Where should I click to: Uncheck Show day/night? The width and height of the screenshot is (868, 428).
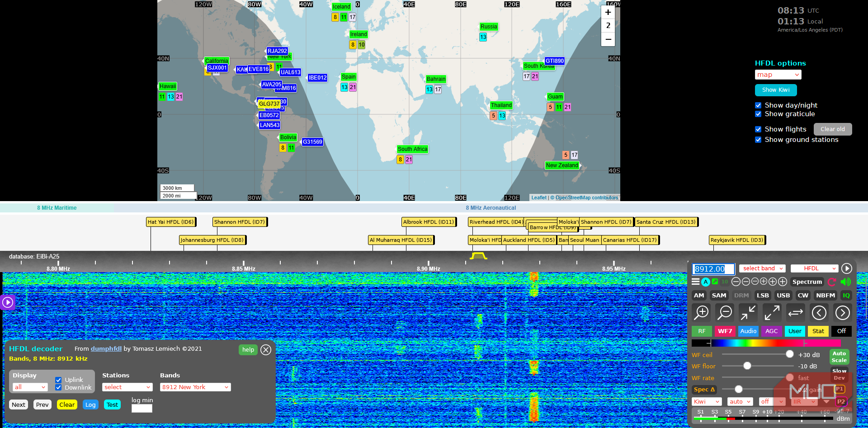click(758, 105)
